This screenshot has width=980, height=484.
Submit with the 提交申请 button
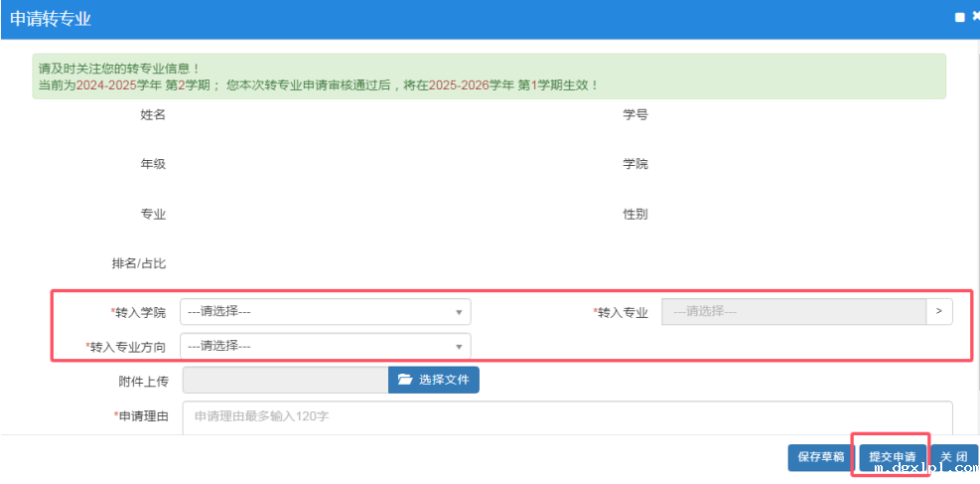point(892,457)
